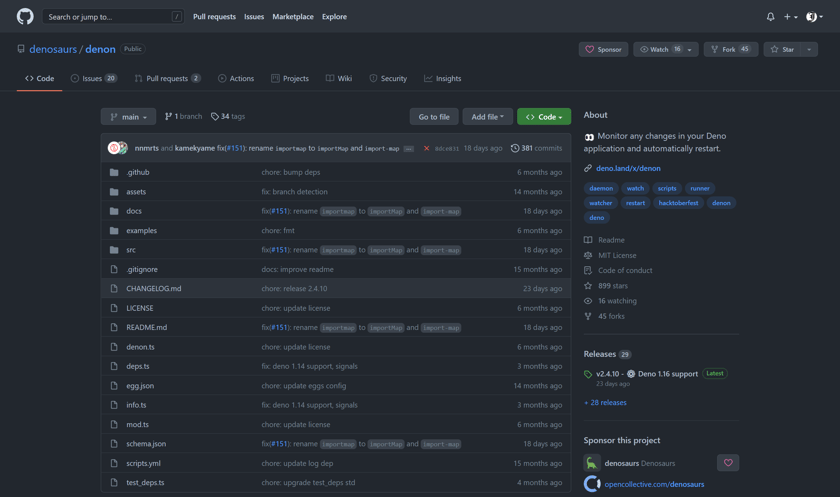Click the denosaurs sponsor heart button
Image resolution: width=840 pixels, height=497 pixels.
point(728,463)
